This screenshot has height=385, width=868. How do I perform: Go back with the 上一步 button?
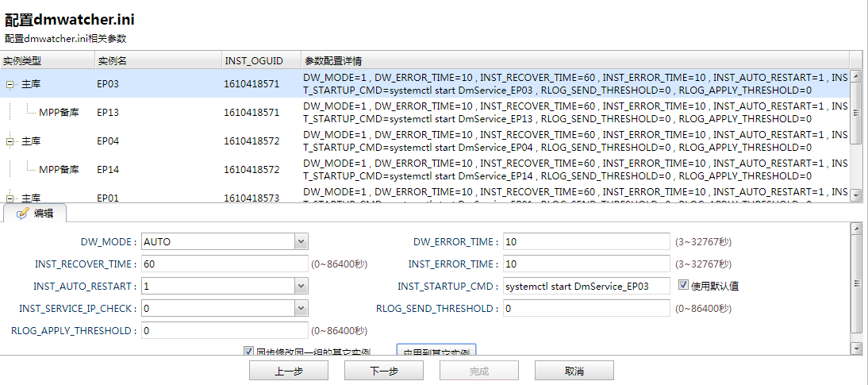[289, 371]
